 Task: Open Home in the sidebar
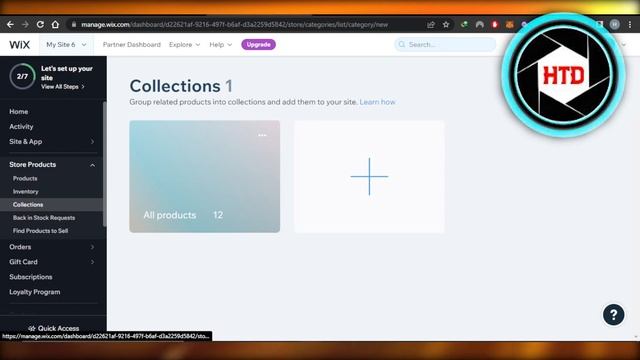pos(19,111)
